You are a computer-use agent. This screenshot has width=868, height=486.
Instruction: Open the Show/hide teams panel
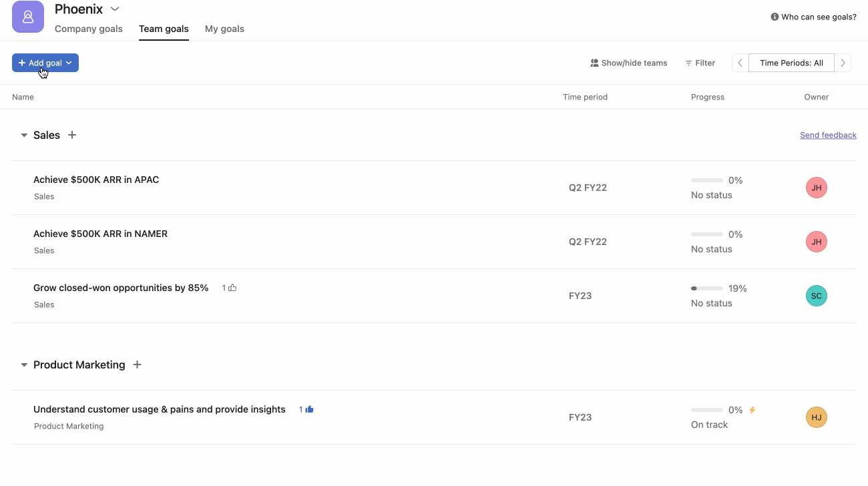pos(628,62)
